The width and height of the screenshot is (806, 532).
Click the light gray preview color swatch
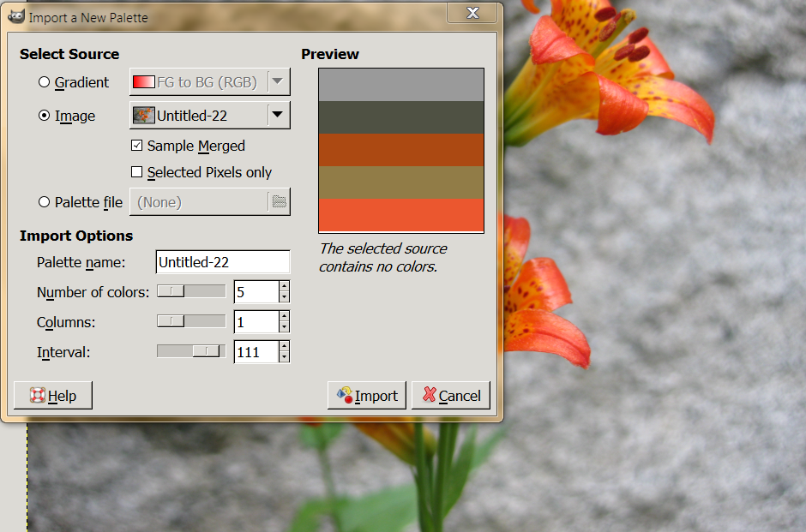tap(401, 85)
